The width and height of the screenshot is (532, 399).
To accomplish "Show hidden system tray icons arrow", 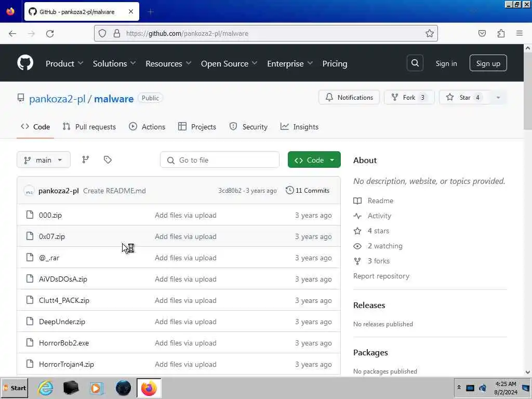I will point(459,387).
